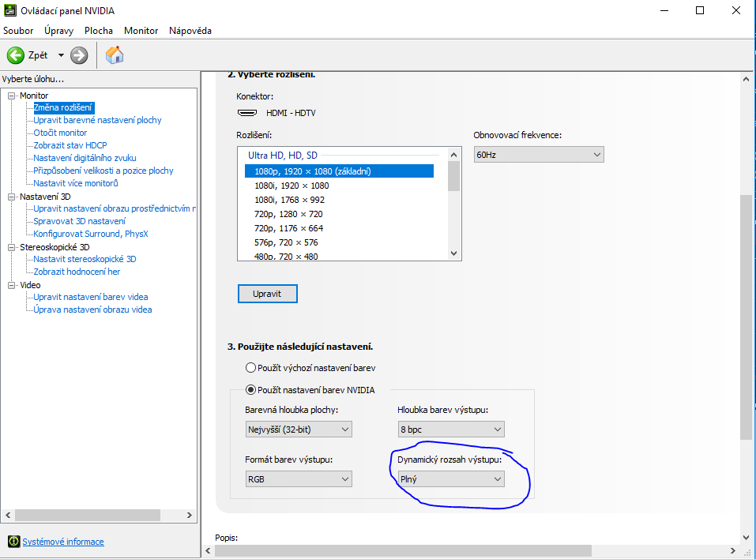Open the Nápověda menu

tap(190, 30)
